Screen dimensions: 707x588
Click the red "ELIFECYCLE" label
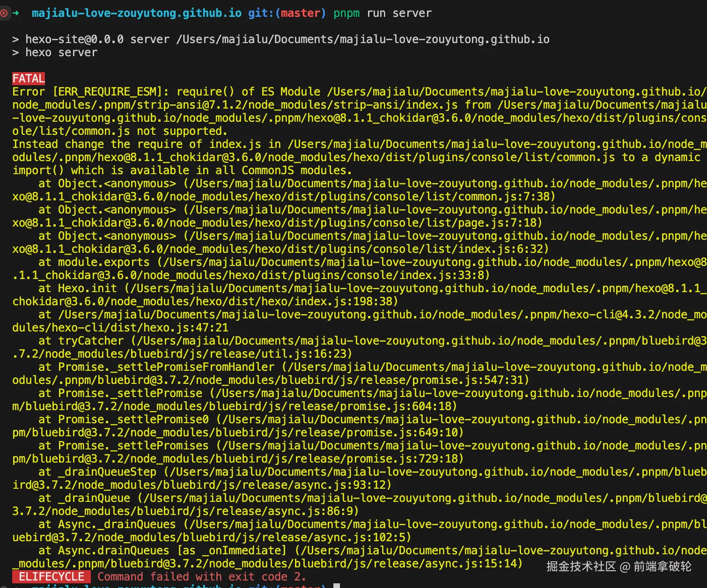pyautogui.click(x=52, y=577)
